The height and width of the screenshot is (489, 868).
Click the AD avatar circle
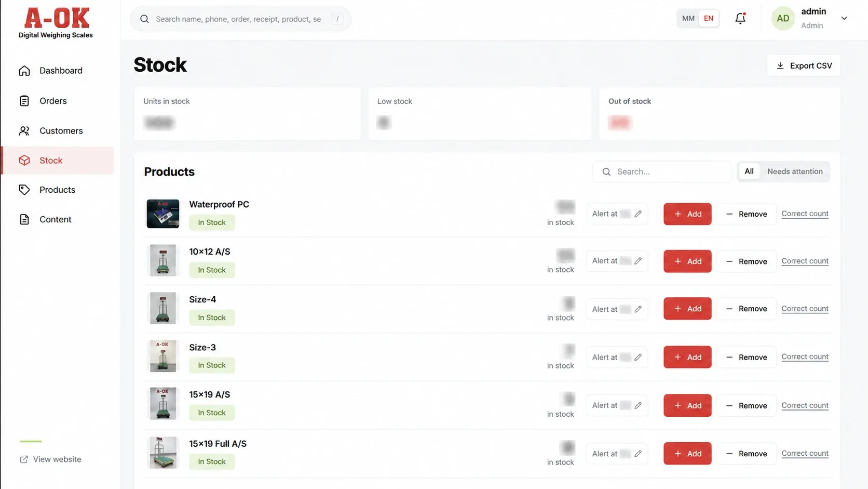click(x=783, y=19)
